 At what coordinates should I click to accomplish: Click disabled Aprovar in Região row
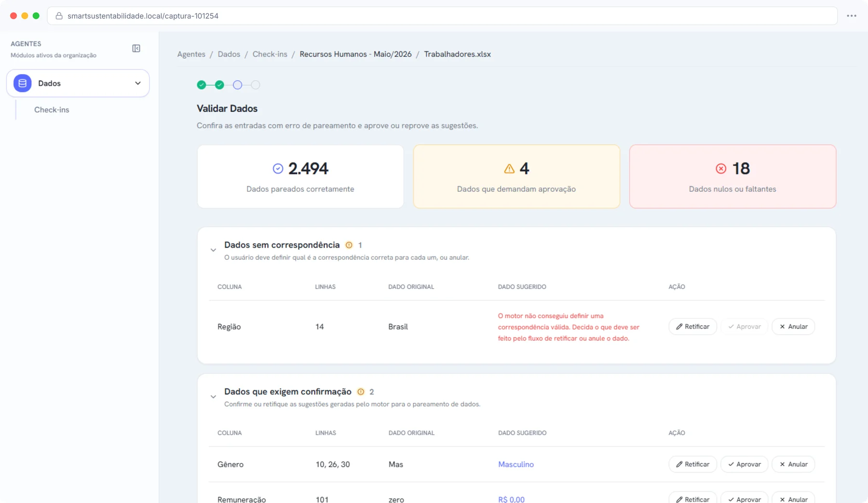(744, 327)
